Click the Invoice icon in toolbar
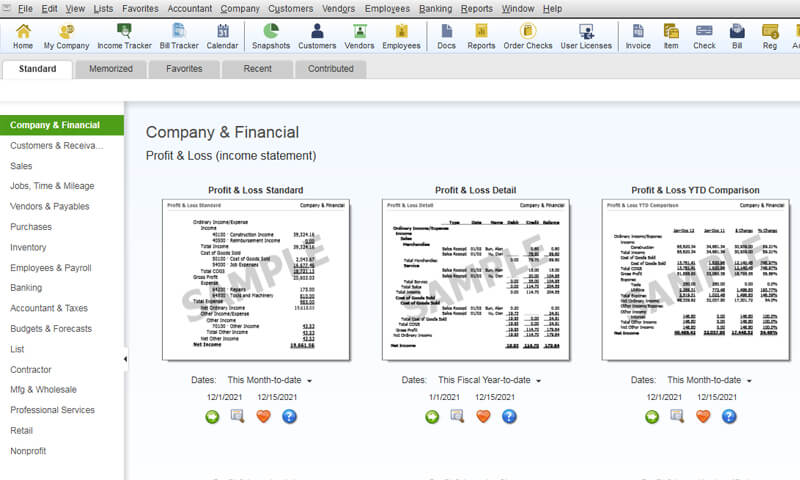Image resolution: width=800 pixels, height=480 pixels. click(x=638, y=36)
